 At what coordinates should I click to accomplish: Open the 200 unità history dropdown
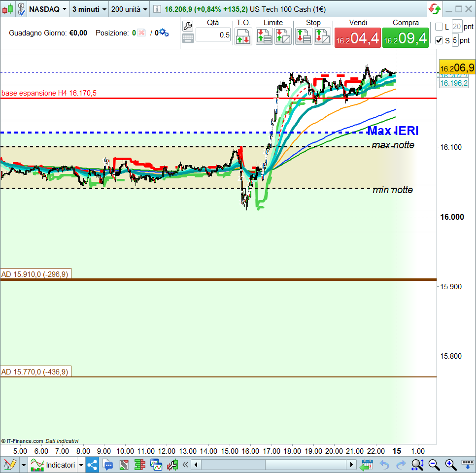129,9
